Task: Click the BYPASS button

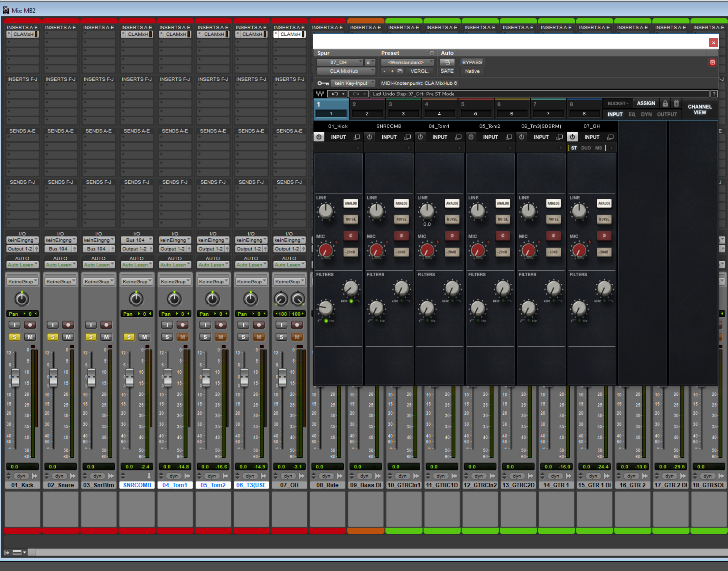Action: point(472,62)
